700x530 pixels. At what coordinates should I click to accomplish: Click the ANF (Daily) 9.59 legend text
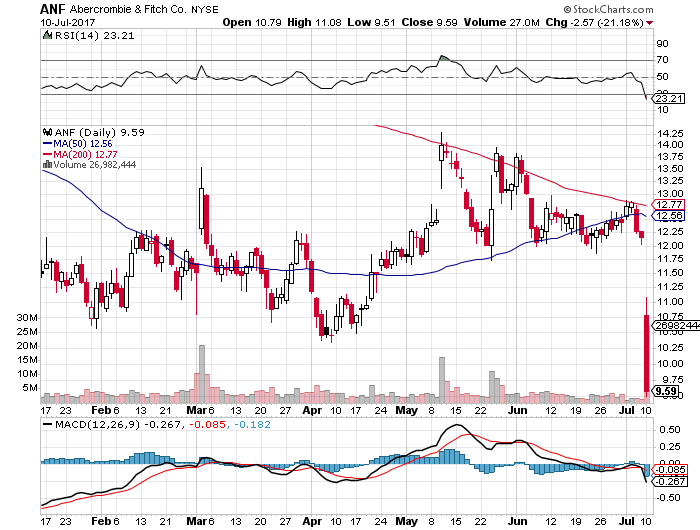[x=99, y=133]
